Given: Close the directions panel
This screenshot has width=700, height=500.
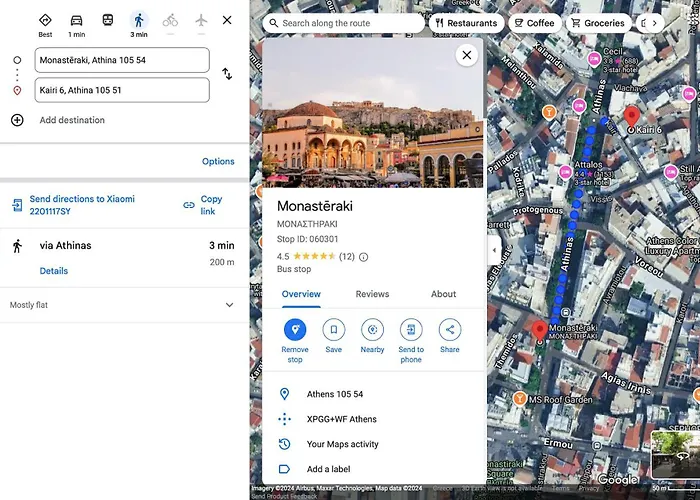Looking at the screenshot, I should pos(227,20).
